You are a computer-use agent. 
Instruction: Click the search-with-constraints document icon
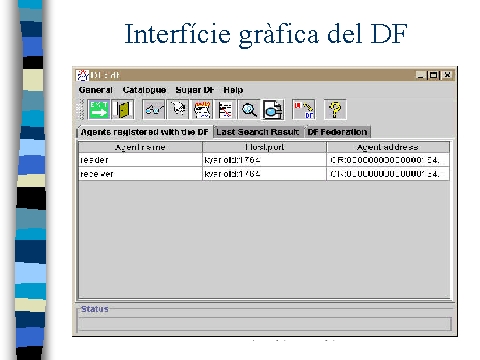[x=273, y=110]
